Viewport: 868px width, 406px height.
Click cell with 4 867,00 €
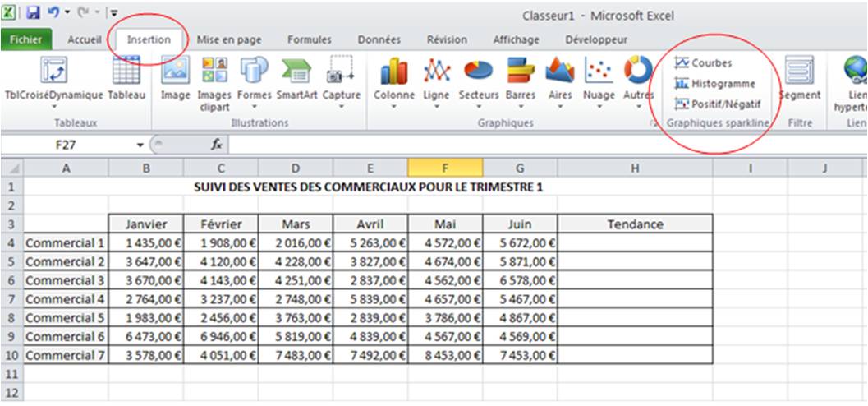pos(520,317)
